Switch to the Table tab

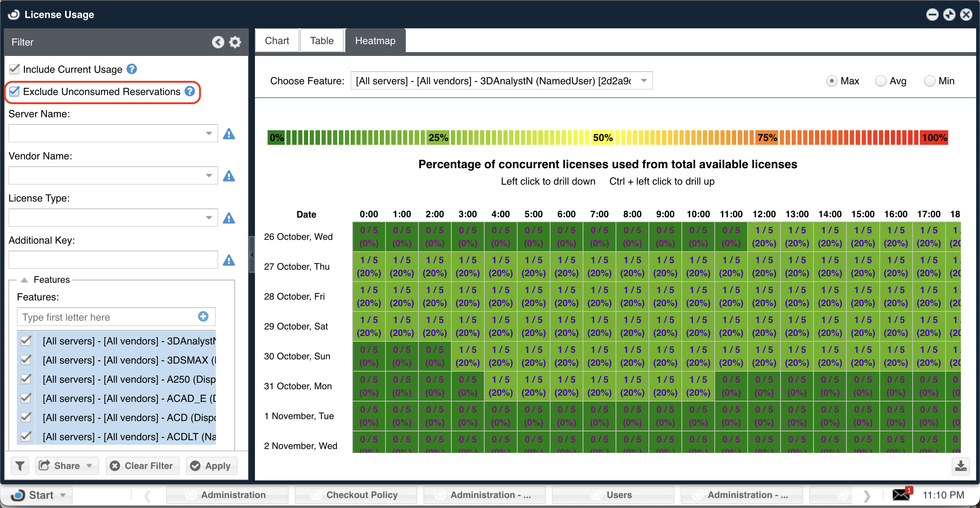[x=322, y=41]
